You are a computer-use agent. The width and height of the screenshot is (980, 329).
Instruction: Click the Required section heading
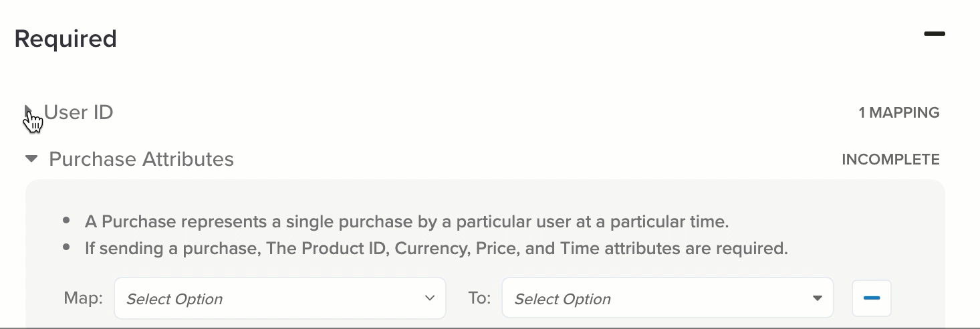coord(66,39)
